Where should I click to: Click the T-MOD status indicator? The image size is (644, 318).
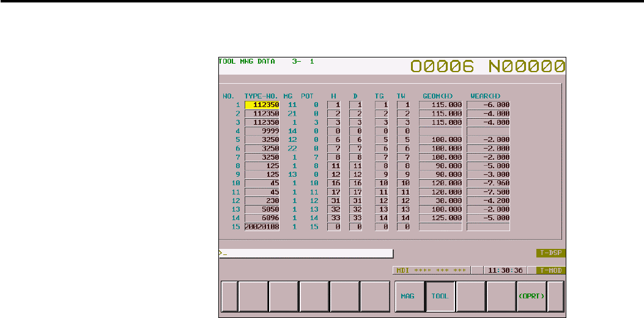coord(551,270)
